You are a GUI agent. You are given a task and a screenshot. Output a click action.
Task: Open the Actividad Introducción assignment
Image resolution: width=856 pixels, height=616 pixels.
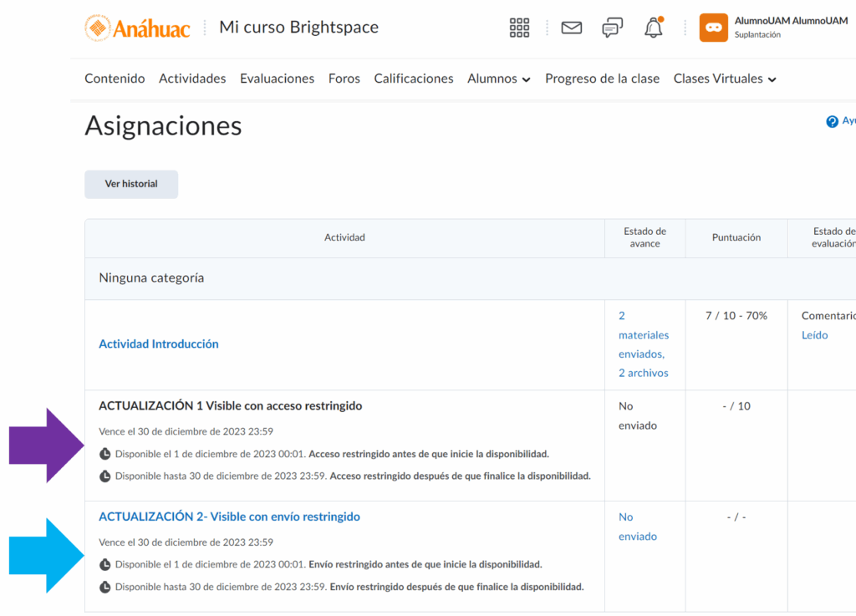tap(159, 344)
